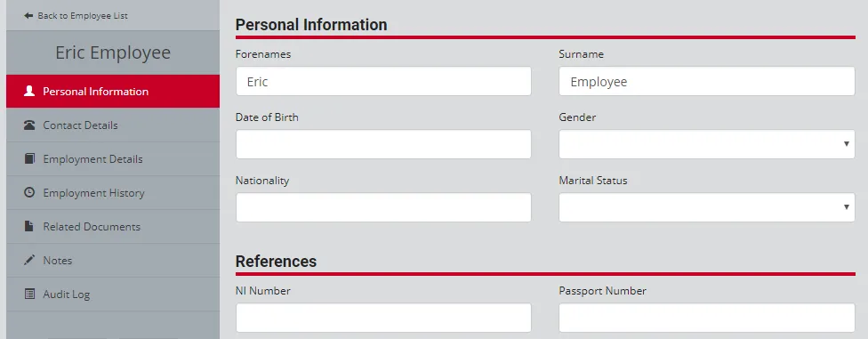Screen dimensions: 868x339
Task: Click the telephone icon beside Contact Details
Action: [29, 125]
